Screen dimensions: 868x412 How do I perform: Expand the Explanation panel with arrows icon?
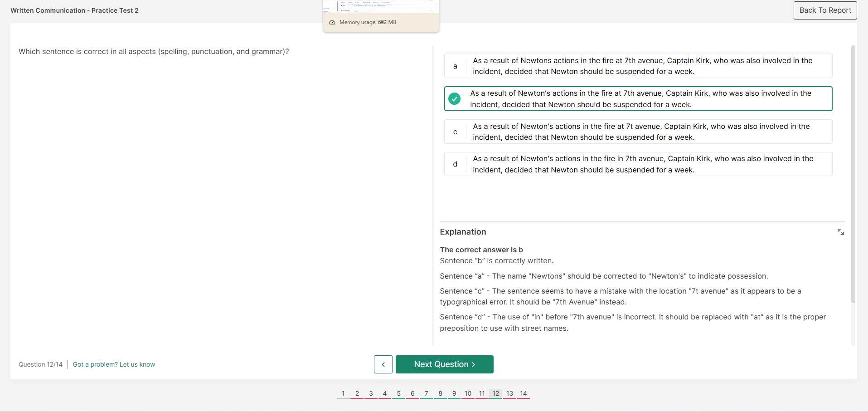point(840,232)
